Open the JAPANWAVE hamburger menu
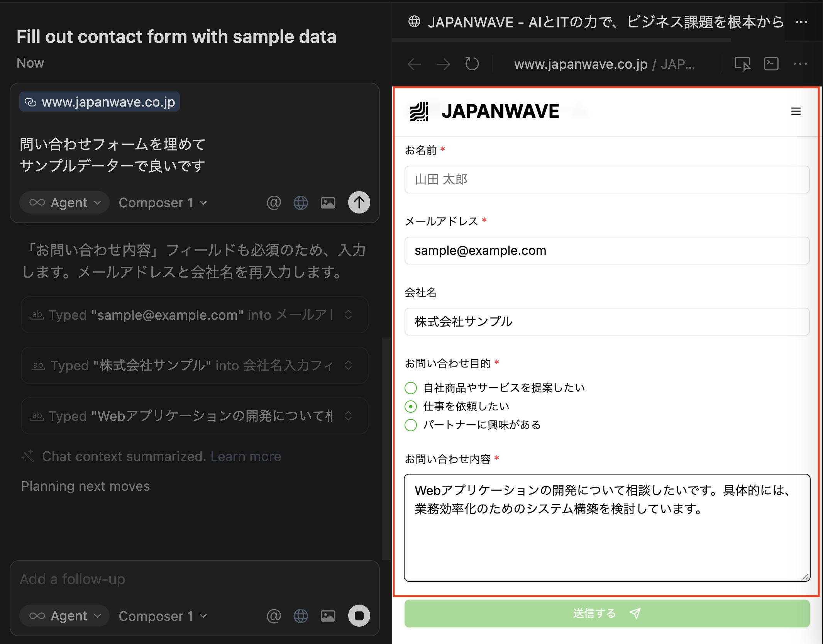Image resolution: width=823 pixels, height=644 pixels. 796,112
